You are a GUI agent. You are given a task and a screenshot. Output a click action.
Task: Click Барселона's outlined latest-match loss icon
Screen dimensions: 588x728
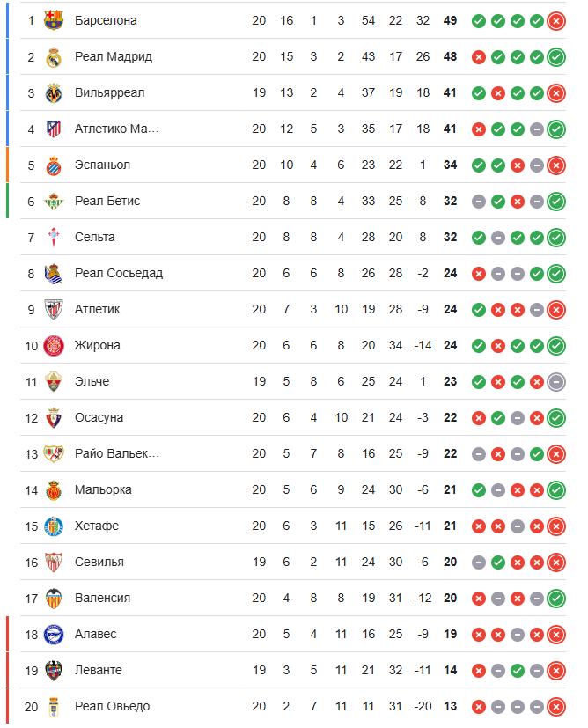coord(555,20)
